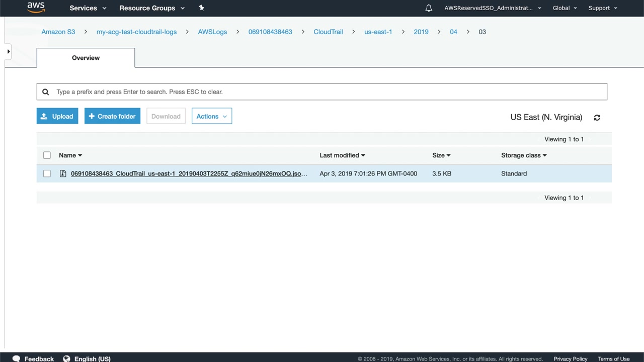Expand the left side navigation panel

tap(8, 51)
